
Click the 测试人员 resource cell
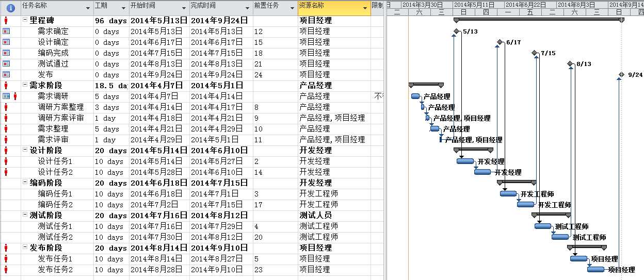tap(334, 216)
